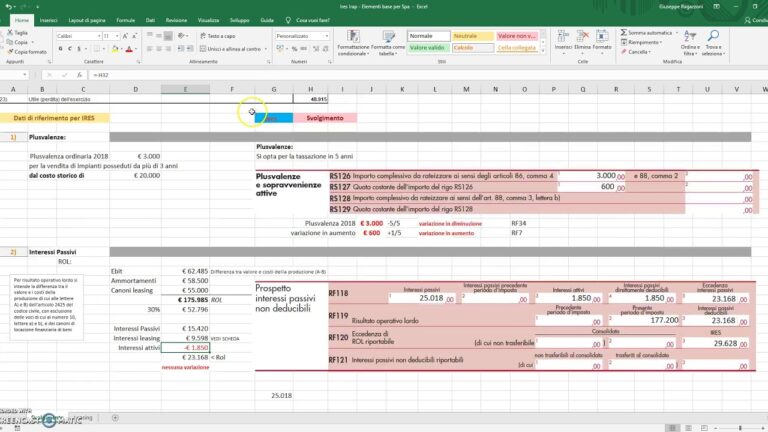The image size is (768, 432).
Task: Apply the Normale cell style
Action: (429, 36)
